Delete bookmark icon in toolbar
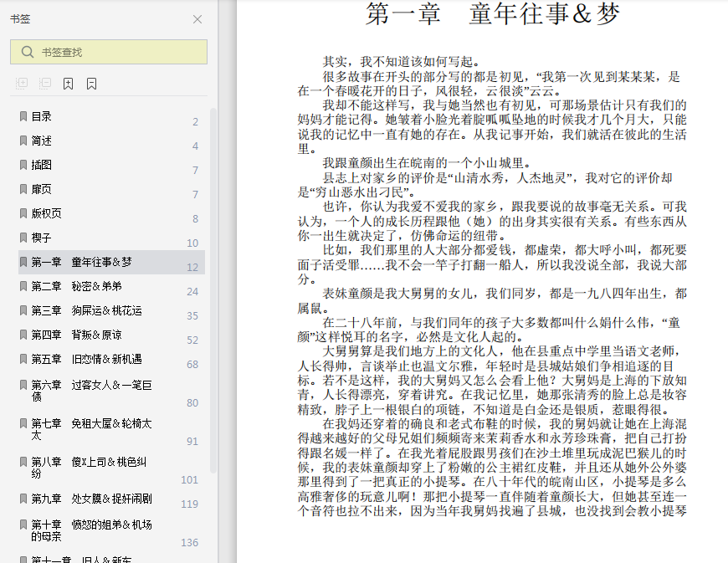The height and width of the screenshot is (563, 728). [x=92, y=84]
